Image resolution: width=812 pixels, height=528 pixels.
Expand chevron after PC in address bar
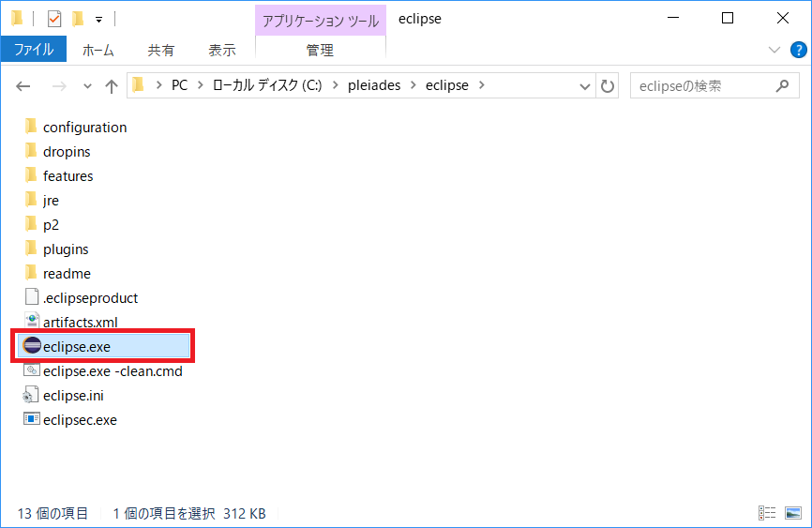(201, 85)
